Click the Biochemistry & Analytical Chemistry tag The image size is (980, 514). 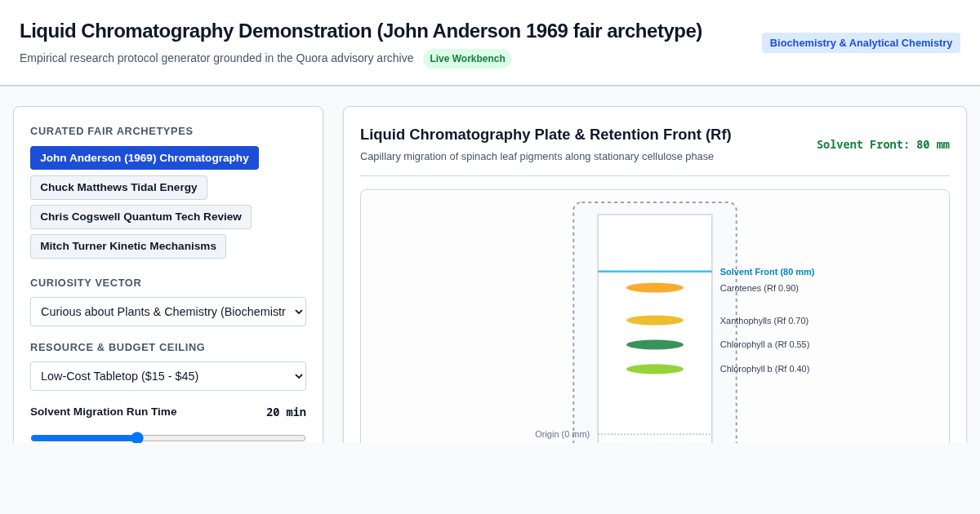point(861,43)
